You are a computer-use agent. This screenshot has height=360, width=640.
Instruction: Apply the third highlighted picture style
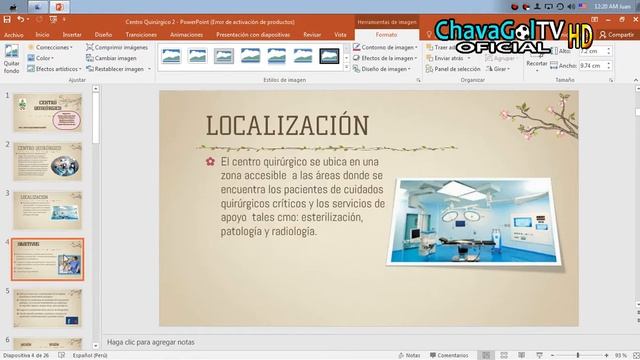click(224, 56)
